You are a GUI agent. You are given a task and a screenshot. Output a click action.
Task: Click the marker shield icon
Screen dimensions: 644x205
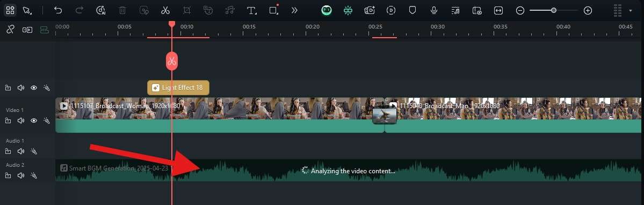pos(413,10)
